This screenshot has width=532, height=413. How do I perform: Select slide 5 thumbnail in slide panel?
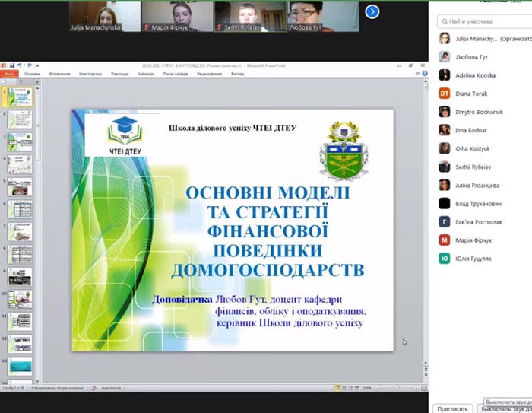[20, 187]
